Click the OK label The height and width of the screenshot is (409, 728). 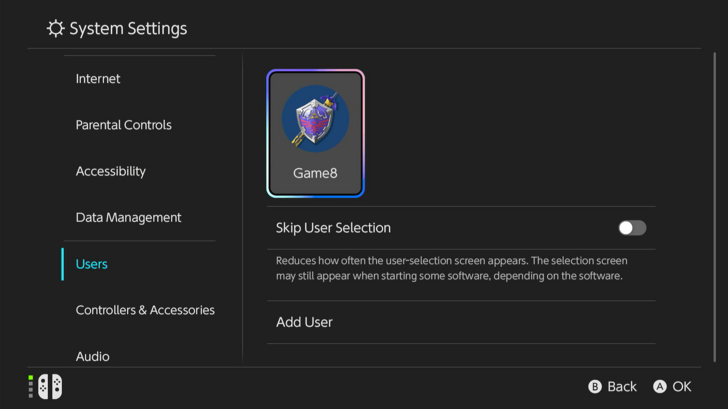click(681, 387)
